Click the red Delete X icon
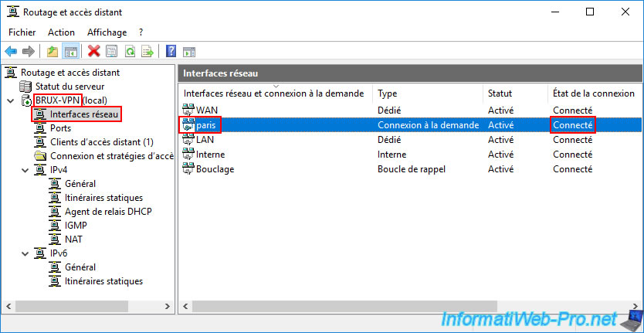The height and width of the screenshot is (333, 644). [94, 52]
